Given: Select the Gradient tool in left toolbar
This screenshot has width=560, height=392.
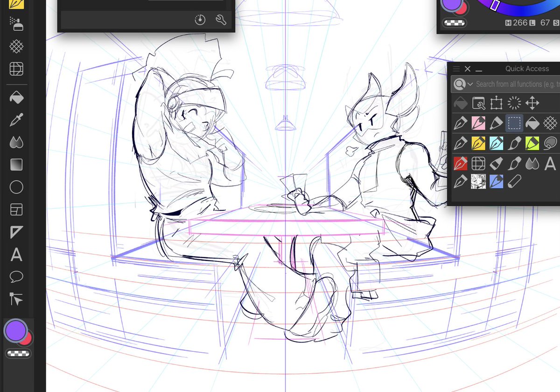Looking at the screenshot, I should pyautogui.click(x=16, y=165).
